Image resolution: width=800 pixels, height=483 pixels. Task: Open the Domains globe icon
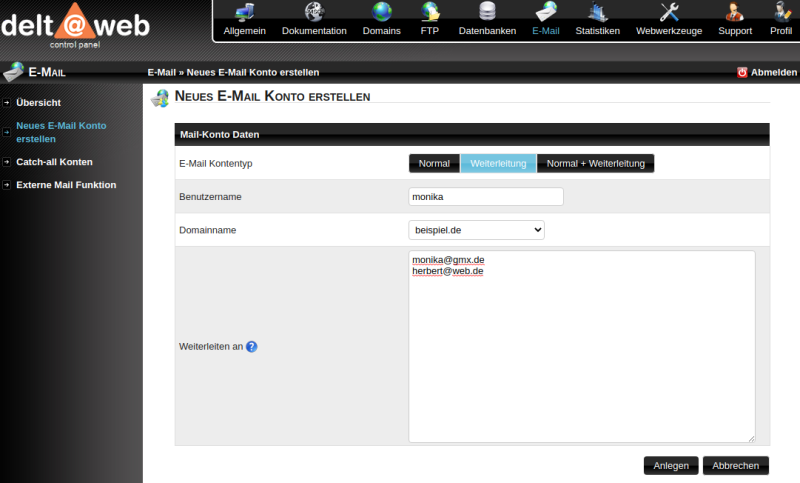tap(381, 13)
